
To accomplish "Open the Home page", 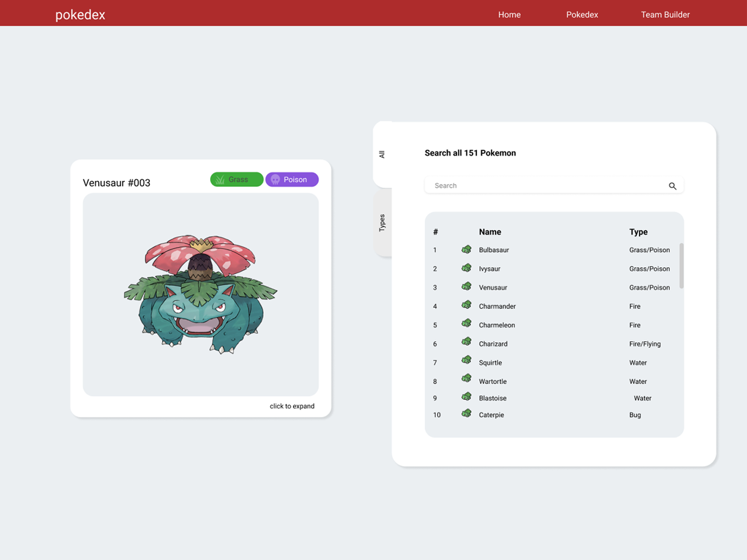I will (x=509, y=15).
